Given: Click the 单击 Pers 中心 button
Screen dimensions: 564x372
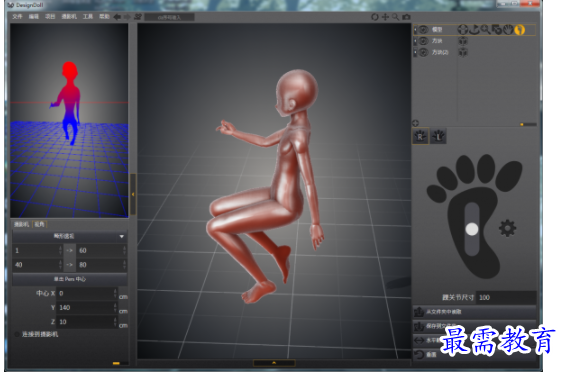Looking at the screenshot, I should point(70,279).
